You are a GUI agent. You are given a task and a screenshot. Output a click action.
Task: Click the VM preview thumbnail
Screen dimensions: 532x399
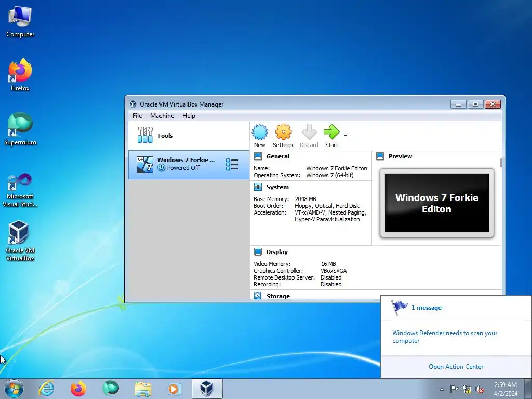coord(436,203)
